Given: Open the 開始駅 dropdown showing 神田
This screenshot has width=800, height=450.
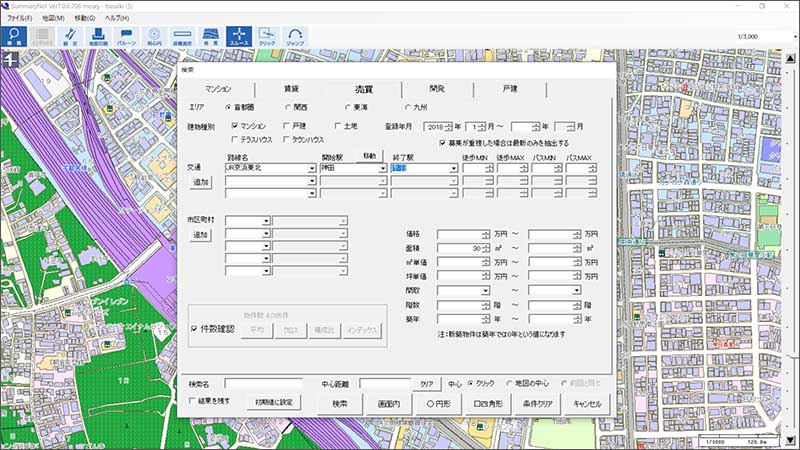Looking at the screenshot, I should pos(382,168).
